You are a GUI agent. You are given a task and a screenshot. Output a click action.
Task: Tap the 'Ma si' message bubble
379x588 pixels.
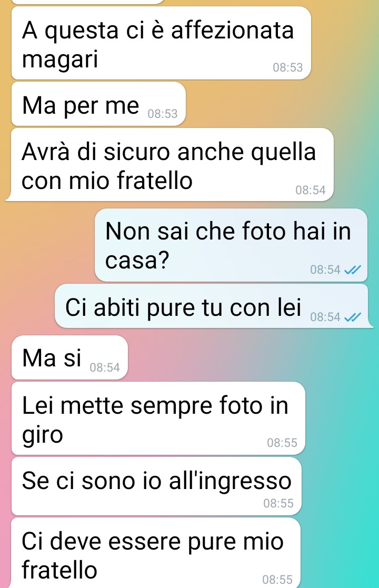coord(69,357)
